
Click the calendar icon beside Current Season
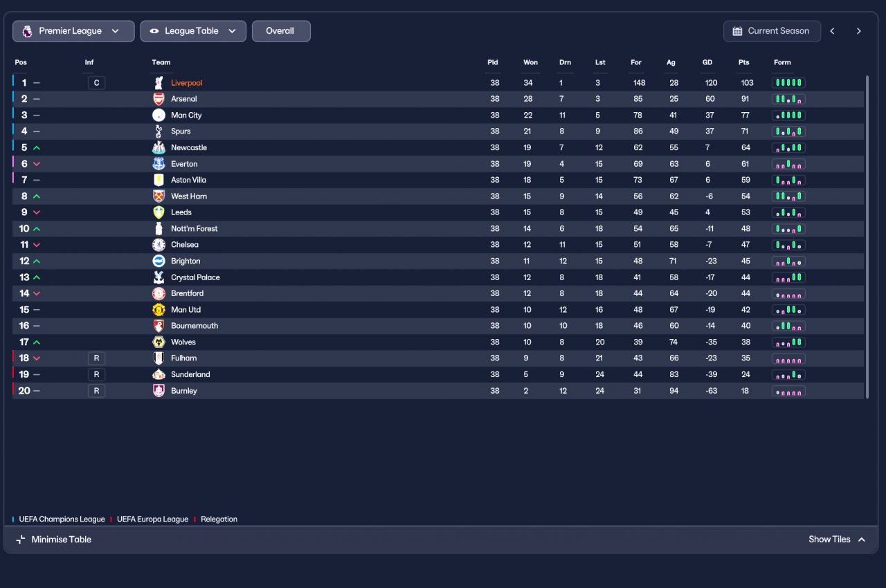(737, 31)
